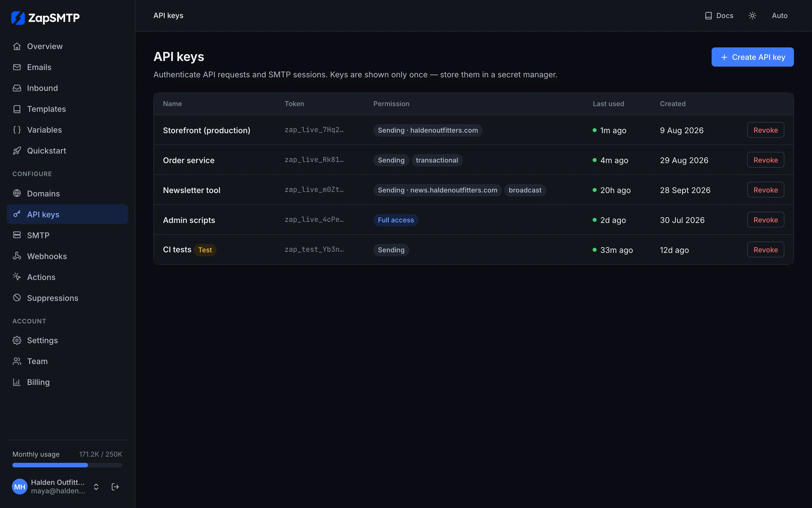Click the SMTP server icon
Screen dimensions: 812x508
[x=17, y=235]
